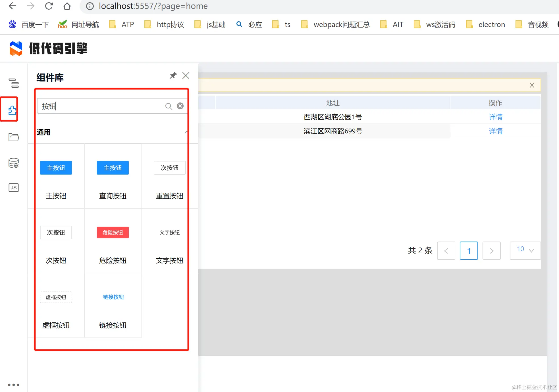Image resolution: width=559 pixels, height=392 pixels.
Task: Select page 1 in pagination
Action: click(469, 251)
